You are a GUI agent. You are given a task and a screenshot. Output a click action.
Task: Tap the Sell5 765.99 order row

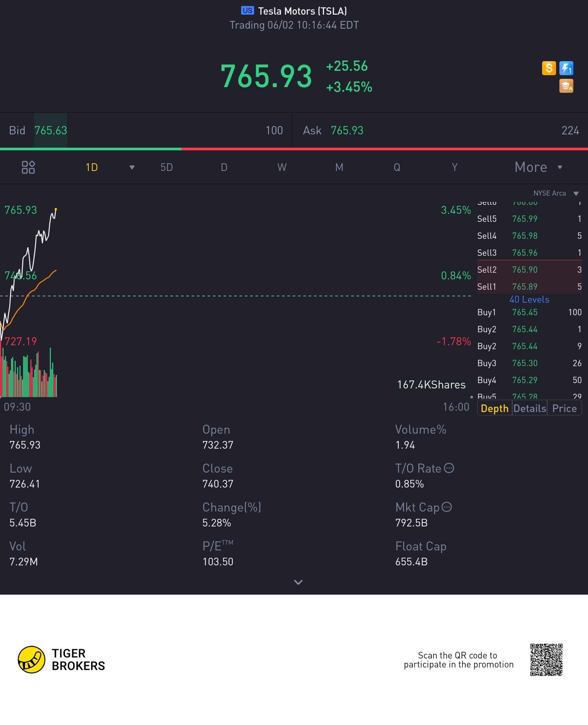[529, 219]
